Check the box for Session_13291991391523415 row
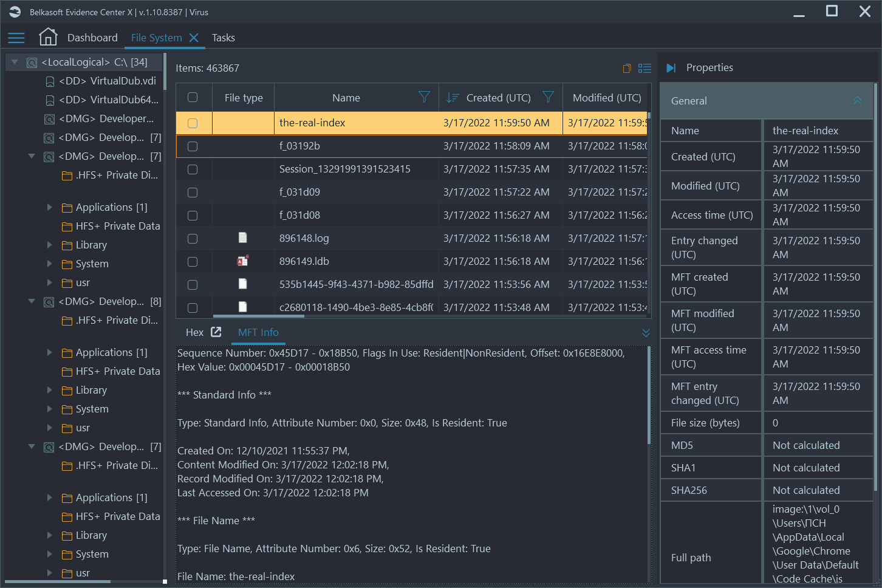 coord(193,169)
